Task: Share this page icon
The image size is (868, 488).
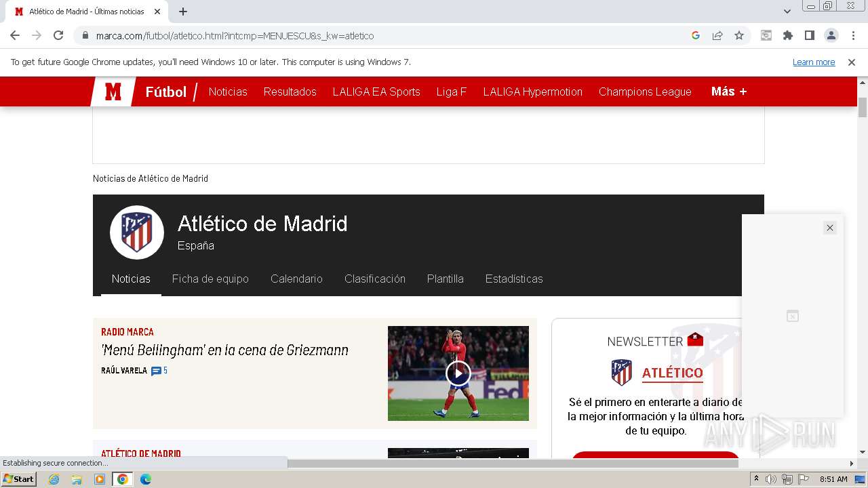Action: (717, 35)
